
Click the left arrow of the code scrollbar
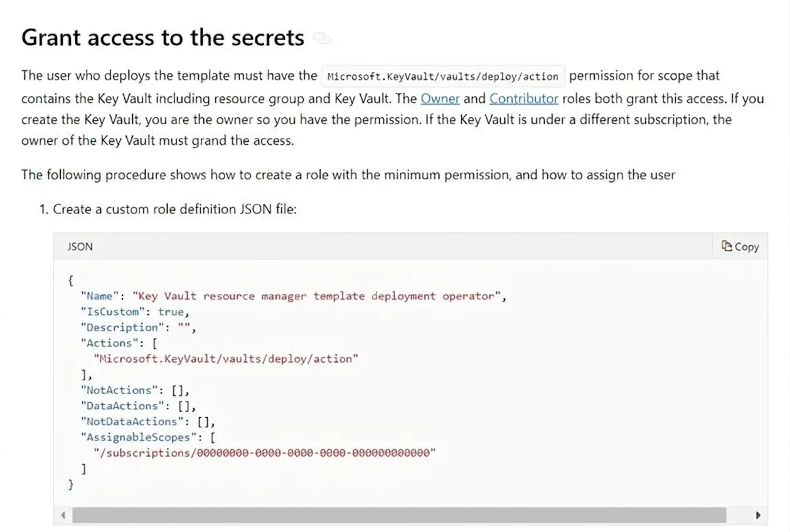click(x=62, y=516)
